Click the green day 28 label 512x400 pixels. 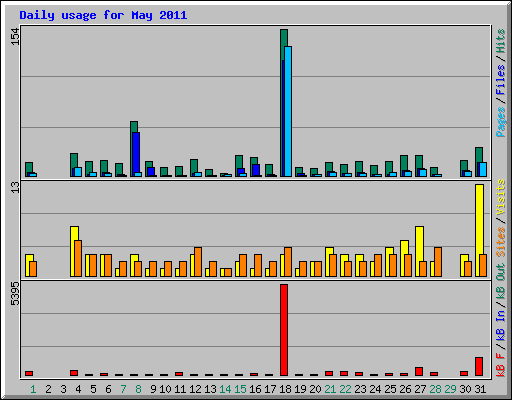click(435, 389)
